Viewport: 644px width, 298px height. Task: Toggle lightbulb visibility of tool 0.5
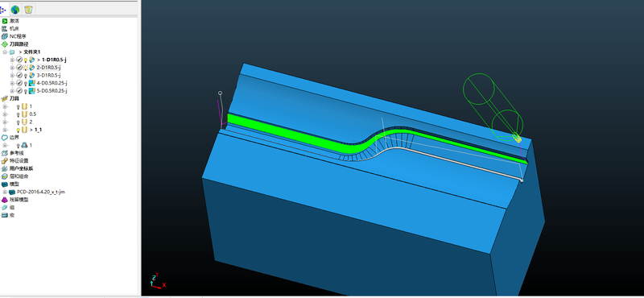[x=19, y=114]
